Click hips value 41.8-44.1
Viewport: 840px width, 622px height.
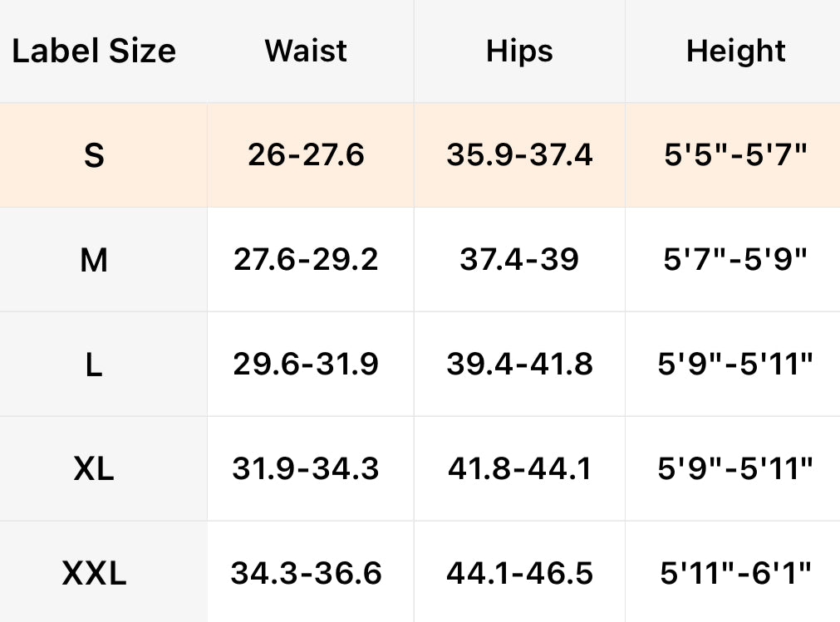click(x=519, y=469)
